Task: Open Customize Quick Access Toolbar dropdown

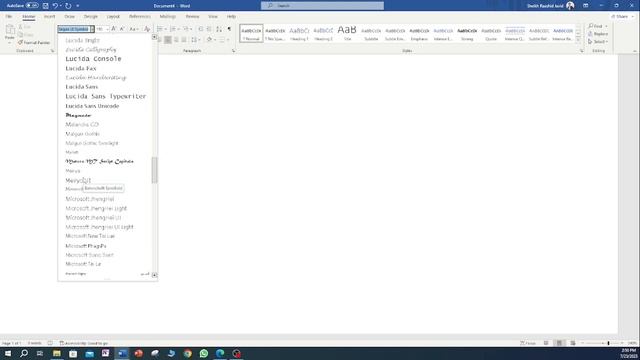Action: [78, 6]
